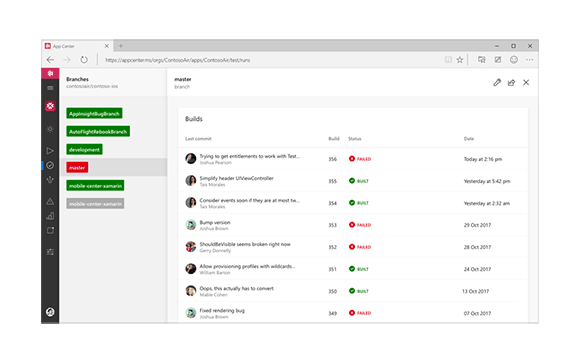Open the Analytics bar chart icon
Screen dimensions: 580x363
tap(50, 216)
